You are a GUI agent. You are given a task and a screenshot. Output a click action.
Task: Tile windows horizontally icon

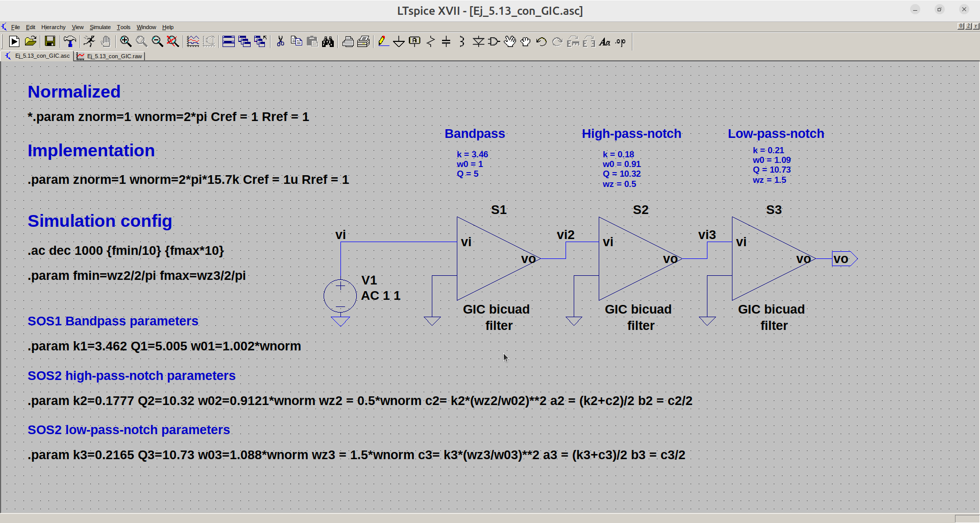point(229,42)
